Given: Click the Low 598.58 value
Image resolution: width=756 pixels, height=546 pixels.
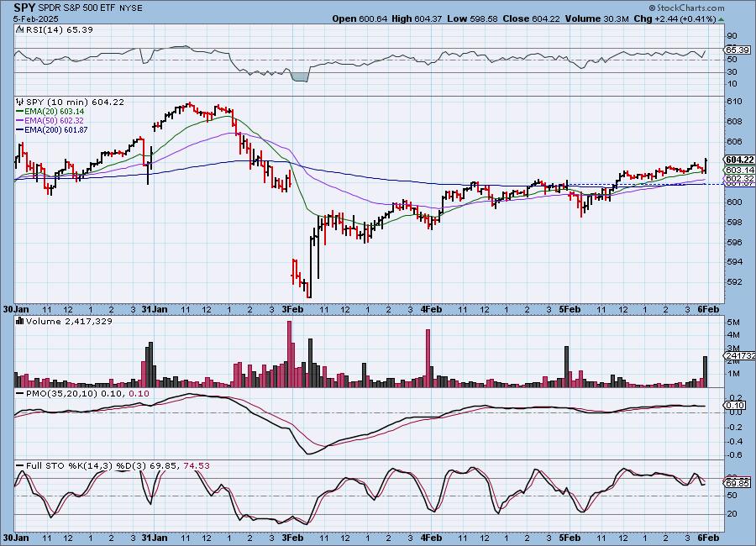Looking at the screenshot, I should (x=472, y=18).
